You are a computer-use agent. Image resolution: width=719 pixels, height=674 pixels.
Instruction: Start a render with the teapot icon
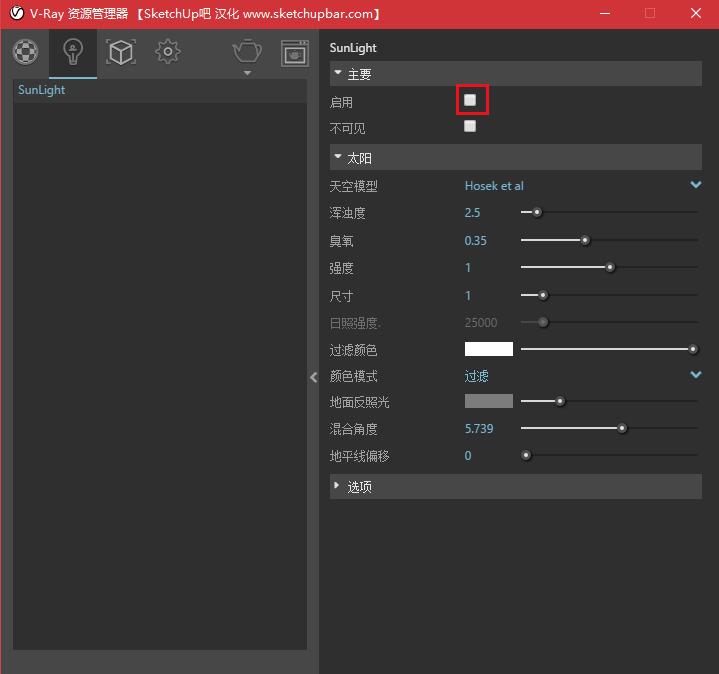point(247,51)
